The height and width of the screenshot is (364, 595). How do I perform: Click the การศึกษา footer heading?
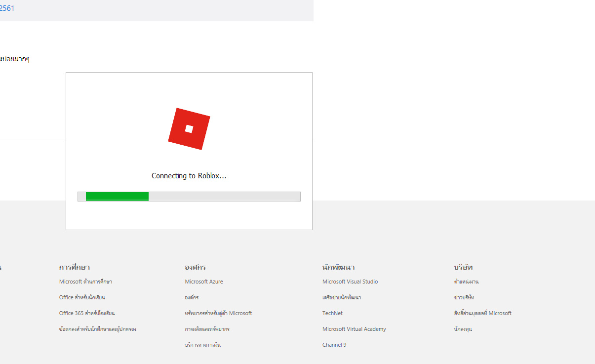click(x=74, y=267)
